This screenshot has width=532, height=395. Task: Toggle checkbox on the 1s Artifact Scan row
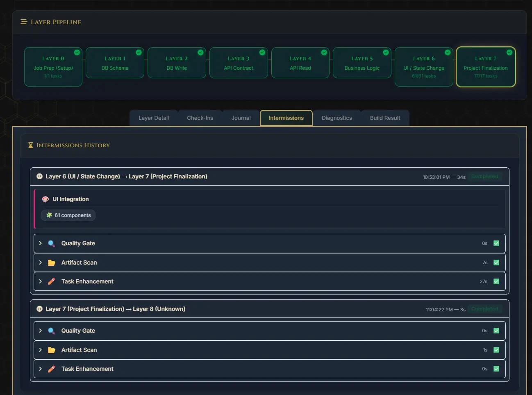496,350
